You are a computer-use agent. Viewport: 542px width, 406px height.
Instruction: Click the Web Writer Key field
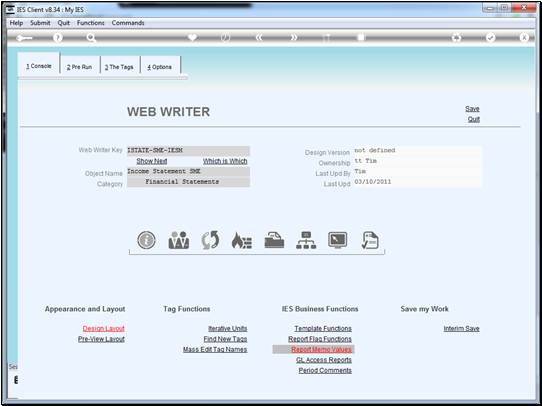188,150
